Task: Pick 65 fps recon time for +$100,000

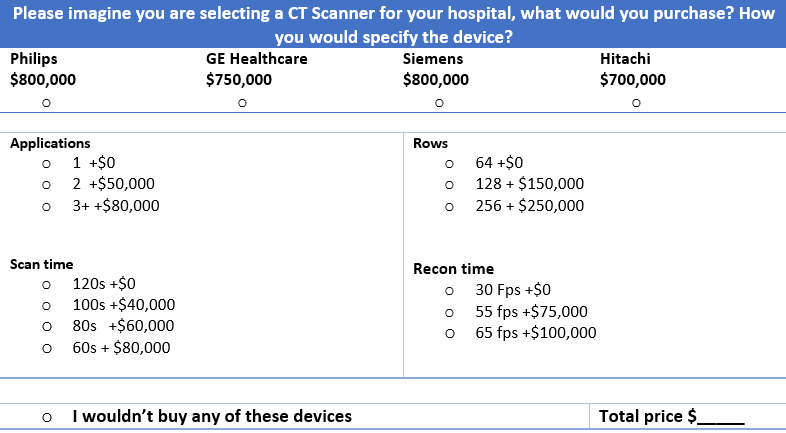Action: (x=450, y=334)
